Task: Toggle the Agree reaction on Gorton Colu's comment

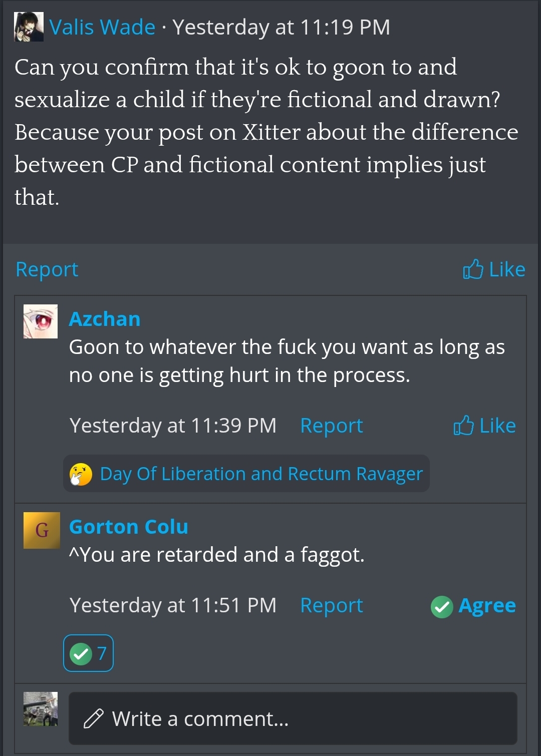Action: coord(473,606)
